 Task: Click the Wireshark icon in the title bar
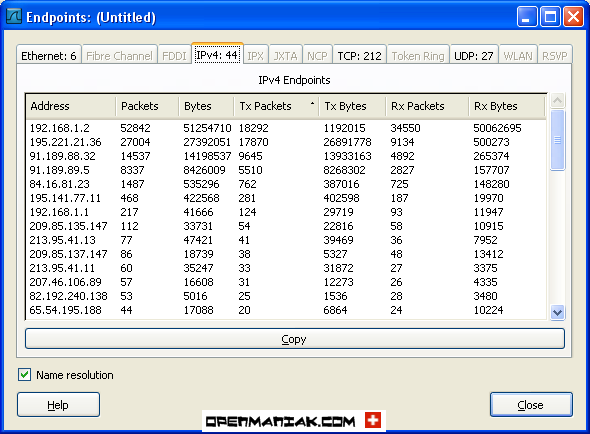(x=14, y=17)
